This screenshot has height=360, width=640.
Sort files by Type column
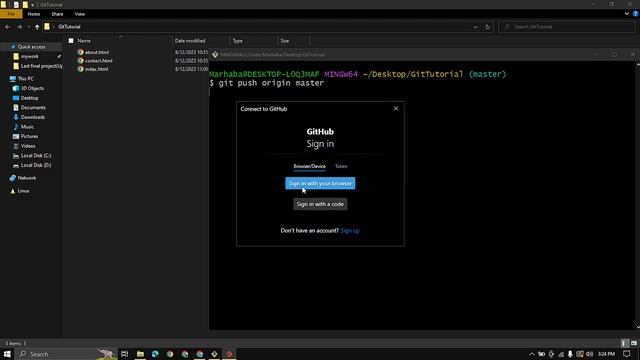(238, 41)
